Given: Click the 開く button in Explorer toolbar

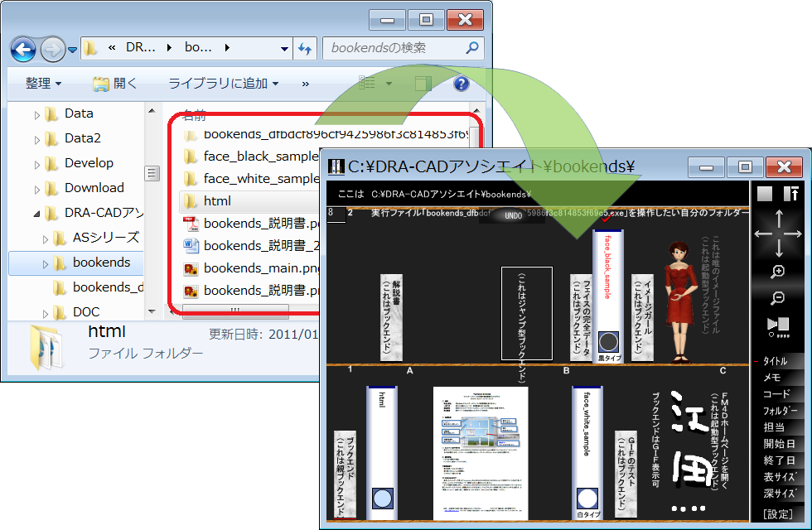Looking at the screenshot, I should click(114, 84).
